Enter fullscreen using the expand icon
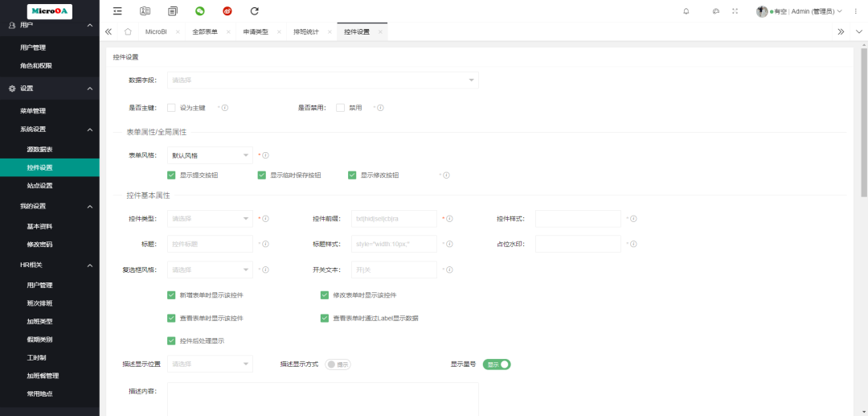Viewport: 868px width, 416px height. [x=735, y=11]
